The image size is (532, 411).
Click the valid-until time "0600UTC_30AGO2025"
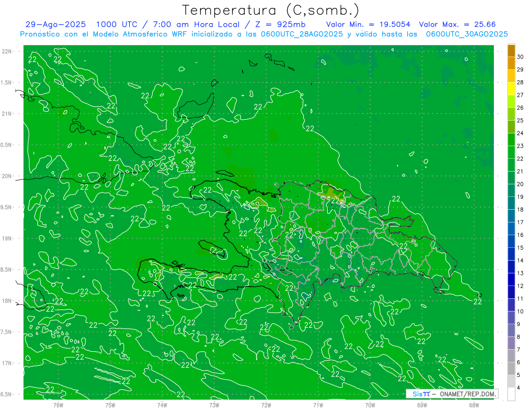pos(467,34)
